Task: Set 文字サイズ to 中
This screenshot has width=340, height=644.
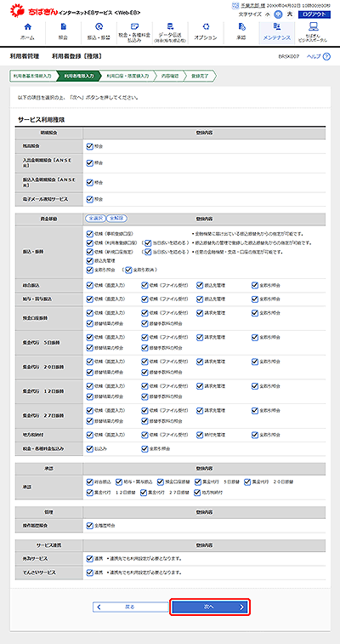Action: pyautogui.click(x=279, y=14)
